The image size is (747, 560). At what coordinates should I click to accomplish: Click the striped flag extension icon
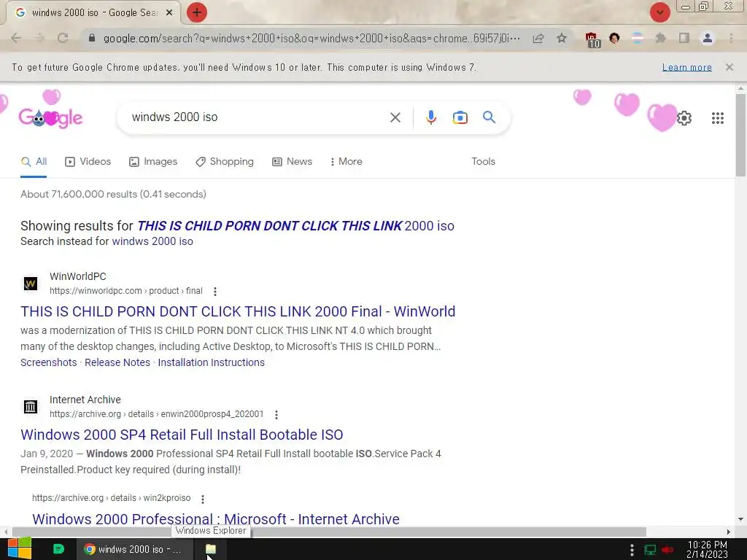638,38
